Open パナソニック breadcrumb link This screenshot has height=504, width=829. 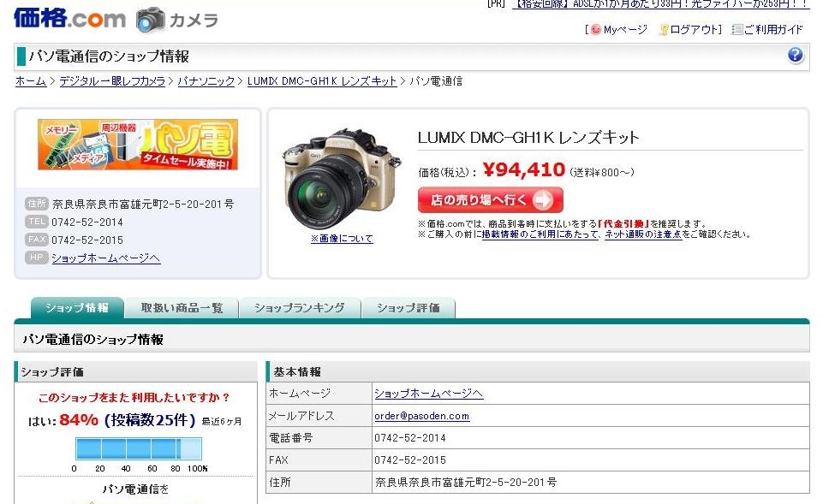(206, 80)
